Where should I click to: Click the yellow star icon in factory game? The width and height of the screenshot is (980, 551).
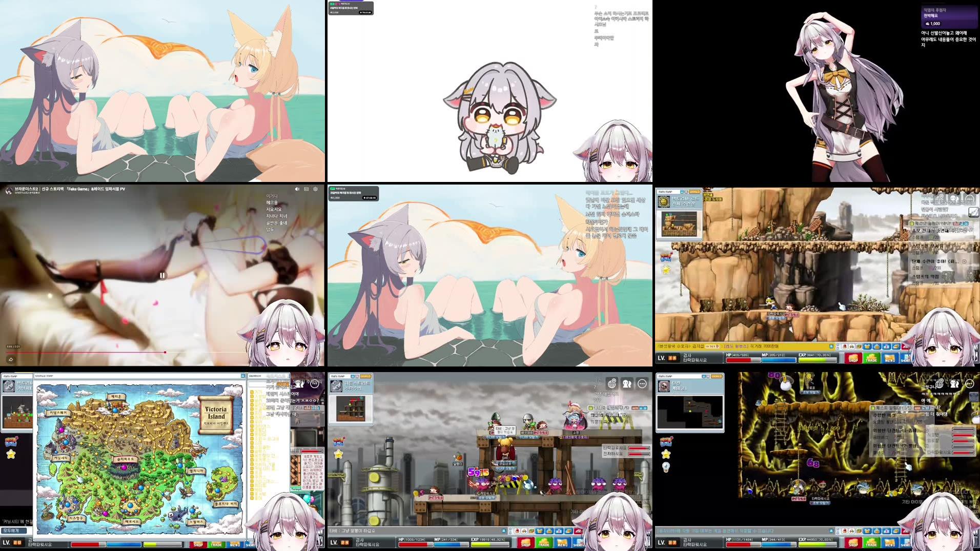[338, 454]
